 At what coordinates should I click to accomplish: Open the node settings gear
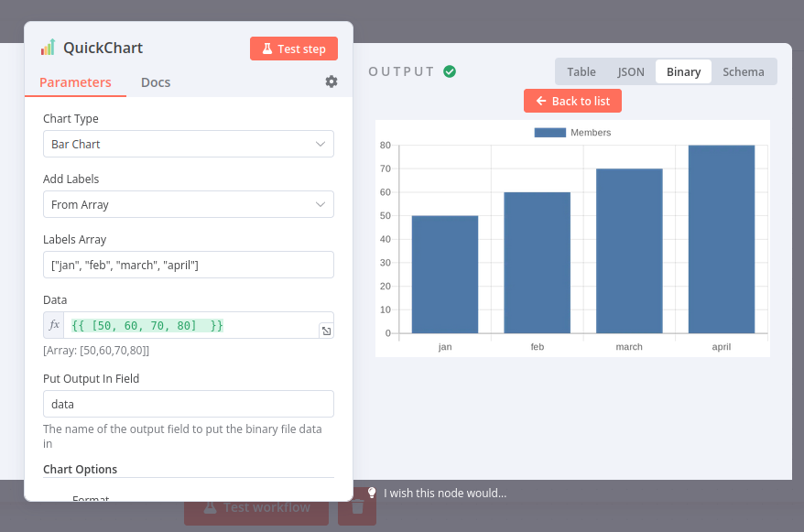pyautogui.click(x=331, y=81)
